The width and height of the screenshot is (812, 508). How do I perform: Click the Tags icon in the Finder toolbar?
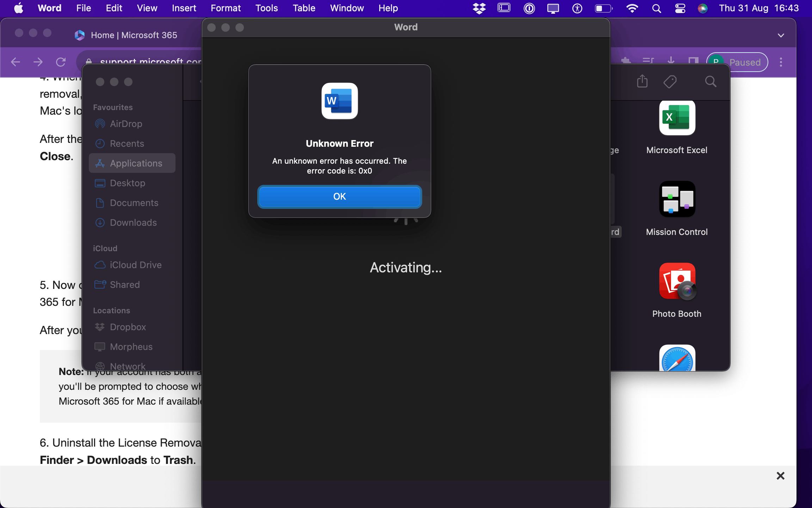pyautogui.click(x=670, y=81)
